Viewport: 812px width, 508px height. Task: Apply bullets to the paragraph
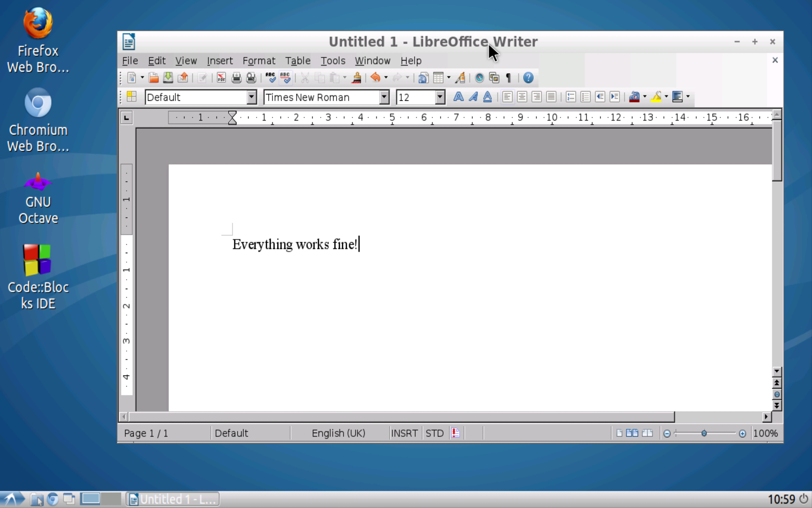585,97
